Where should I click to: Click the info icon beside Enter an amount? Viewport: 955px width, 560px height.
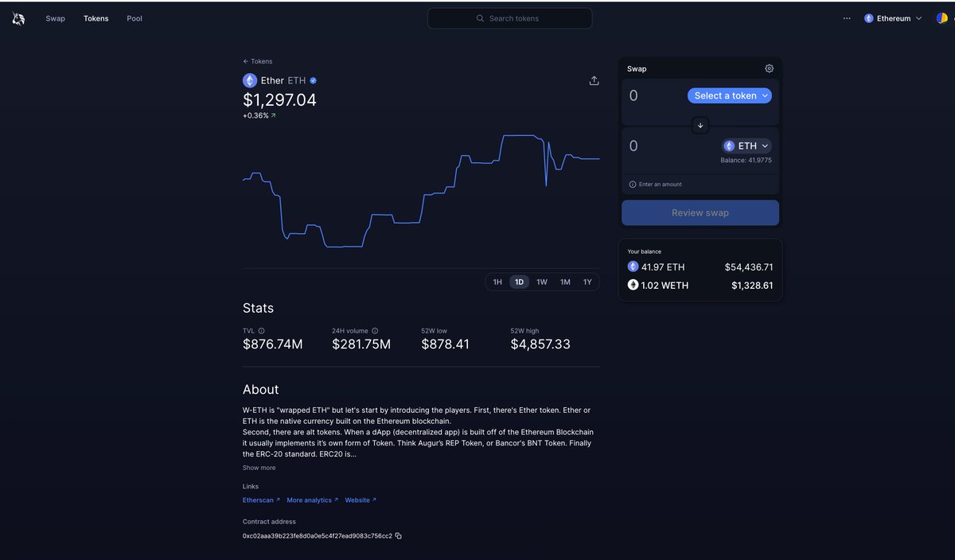click(x=633, y=184)
